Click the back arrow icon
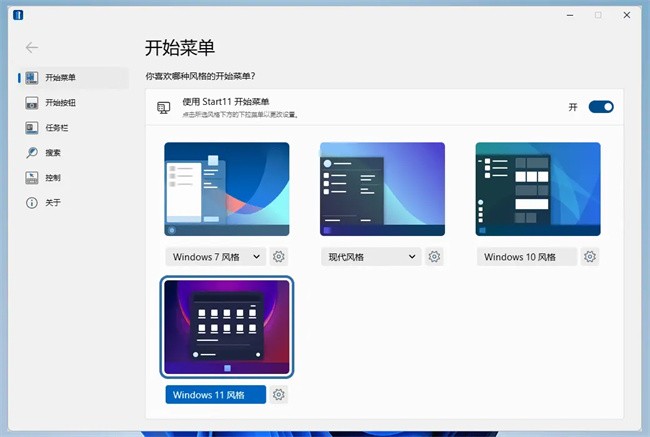650x437 pixels. [x=32, y=47]
